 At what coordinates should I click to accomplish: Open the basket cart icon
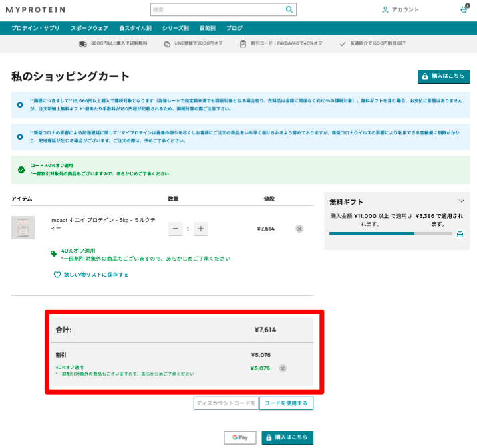(464, 9)
